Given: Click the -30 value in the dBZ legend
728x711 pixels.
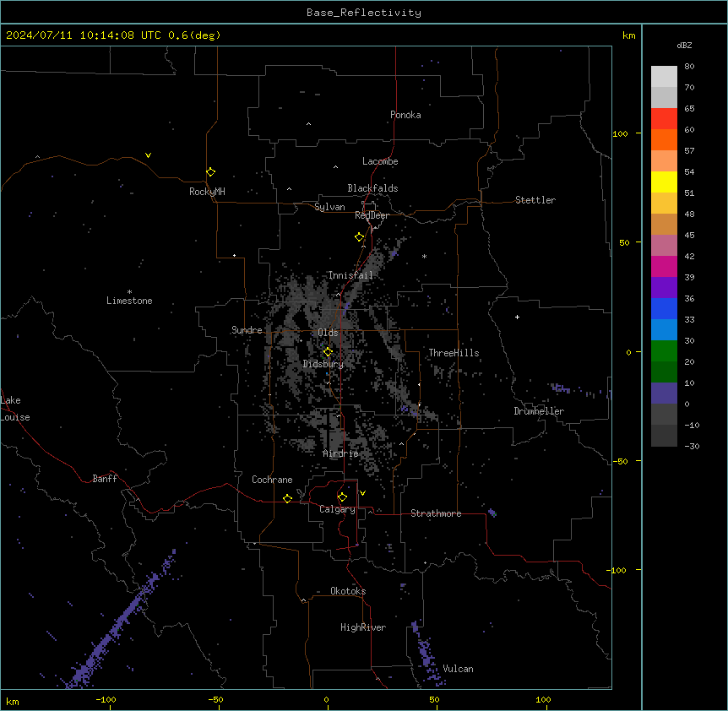Looking at the screenshot, I should (x=693, y=446).
